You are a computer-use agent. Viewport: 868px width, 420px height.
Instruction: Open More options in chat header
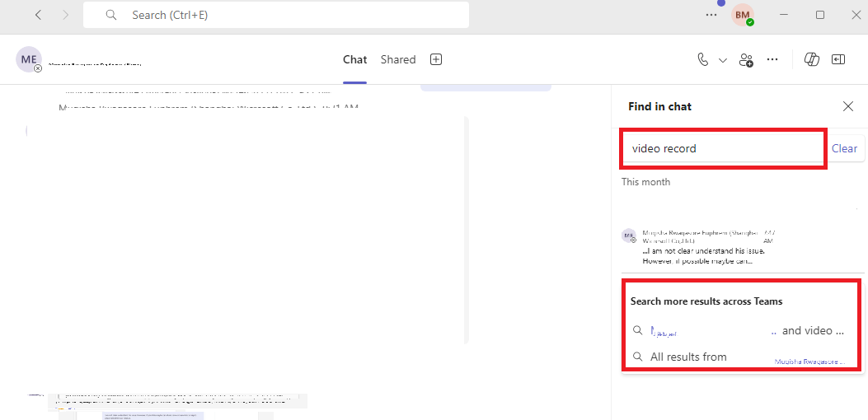pyautogui.click(x=772, y=60)
